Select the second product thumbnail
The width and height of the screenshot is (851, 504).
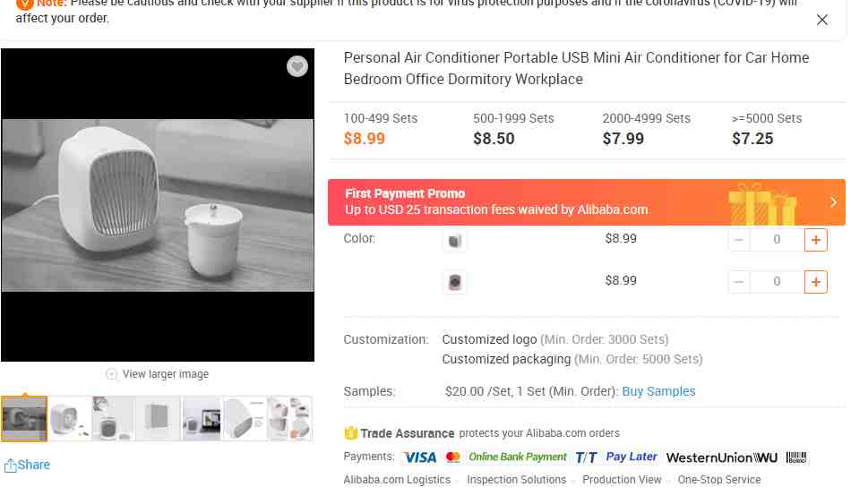[x=70, y=419]
